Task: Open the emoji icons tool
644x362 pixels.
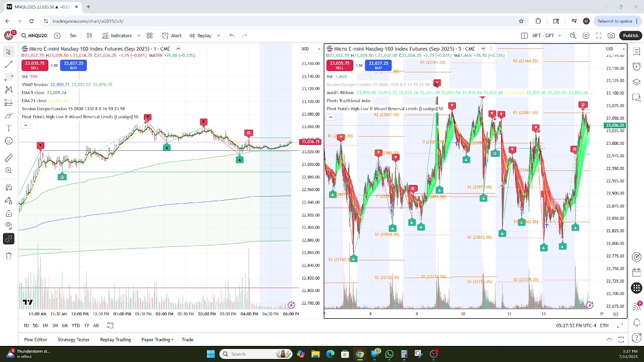Action: pos(9,141)
